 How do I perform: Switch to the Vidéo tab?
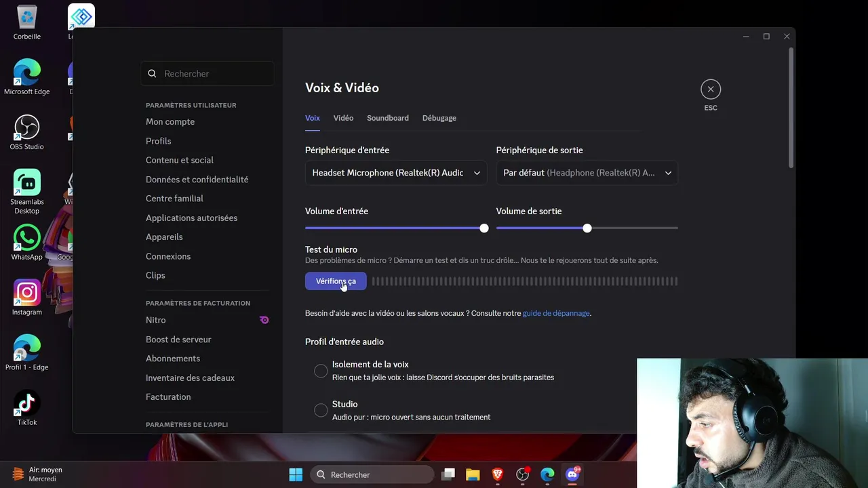pyautogui.click(x=343, y=118)
